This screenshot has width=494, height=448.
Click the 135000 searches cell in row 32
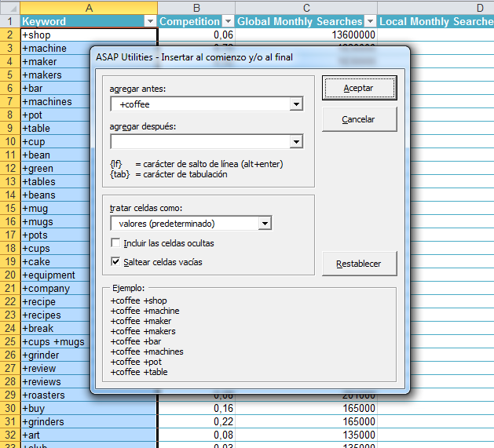[x=306, y=435]
